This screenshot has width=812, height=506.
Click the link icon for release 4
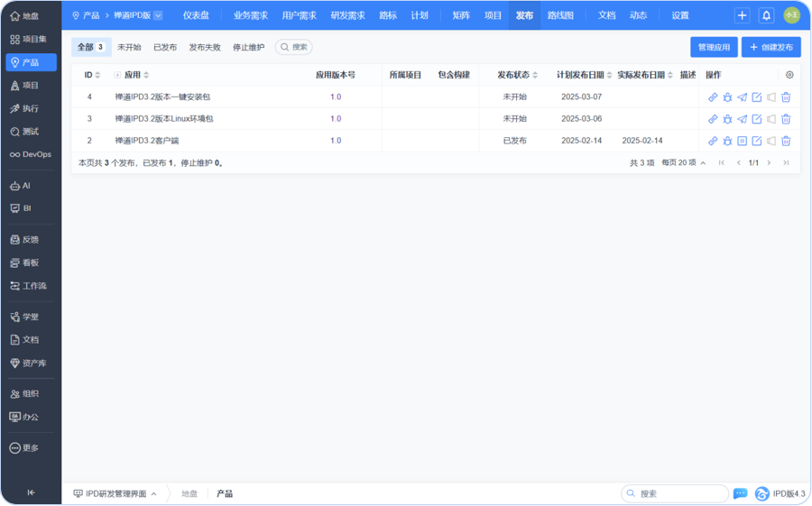click(x=713, y=97)
